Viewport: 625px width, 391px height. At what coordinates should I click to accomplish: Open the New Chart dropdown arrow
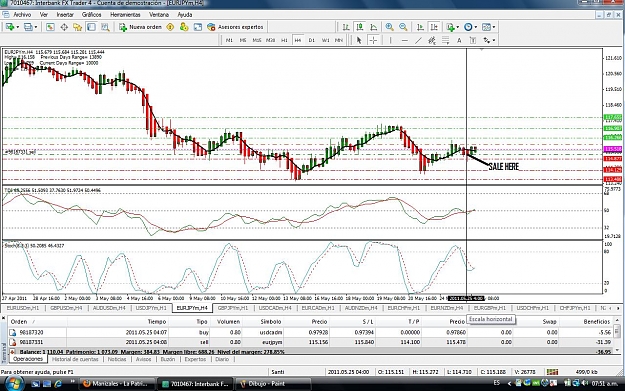click(x=18, y=27)
